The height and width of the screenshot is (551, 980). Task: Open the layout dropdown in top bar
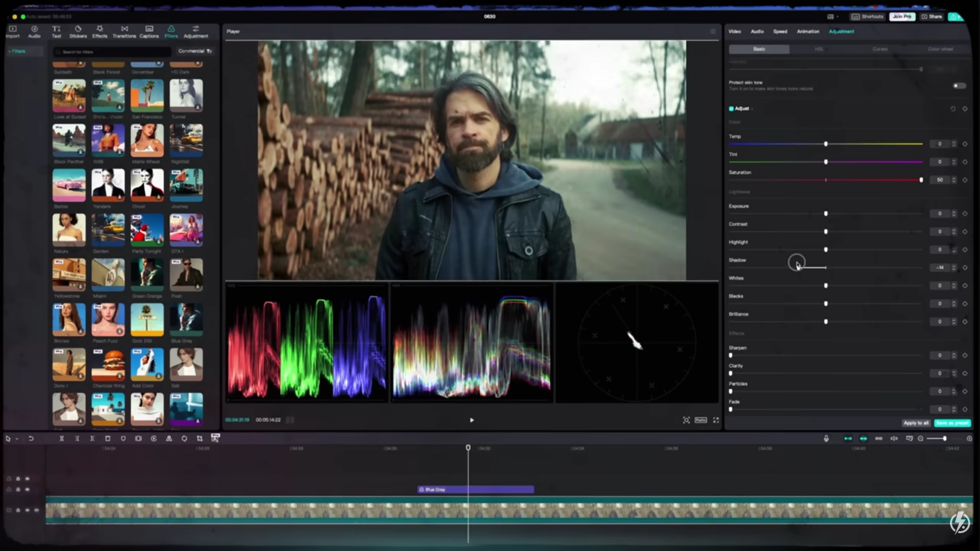pos(832,17)
